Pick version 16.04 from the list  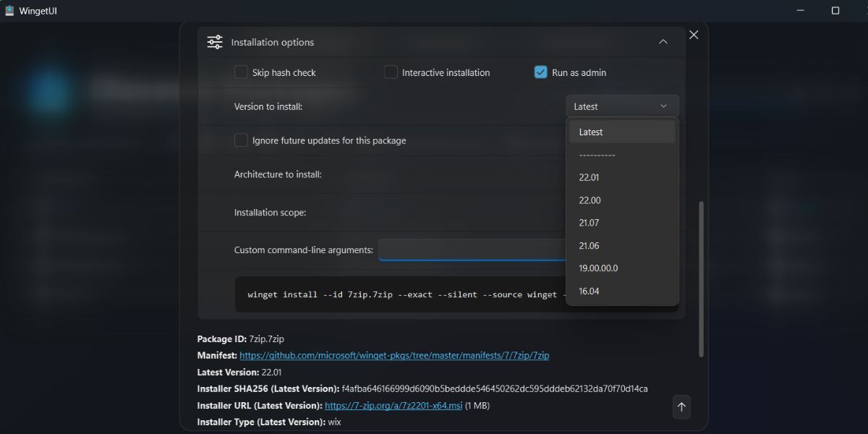pyautogui.click(x=622, y=292)
